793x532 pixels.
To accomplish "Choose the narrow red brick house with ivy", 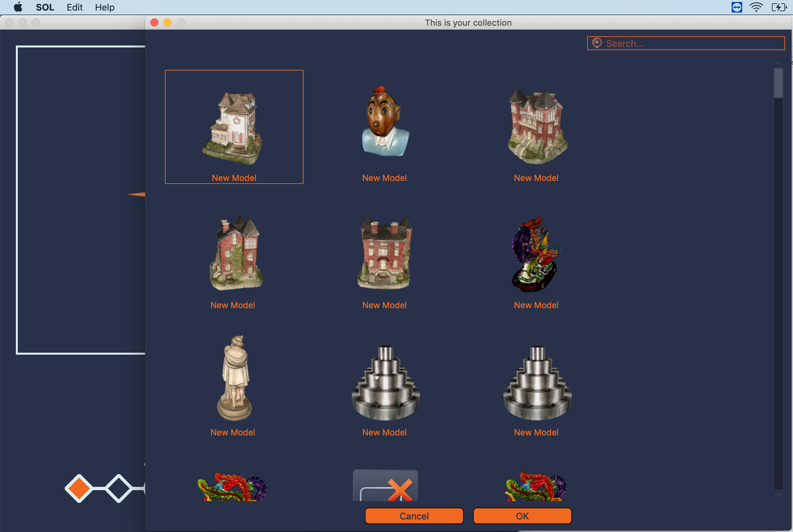I will click(x=236, y=253).
